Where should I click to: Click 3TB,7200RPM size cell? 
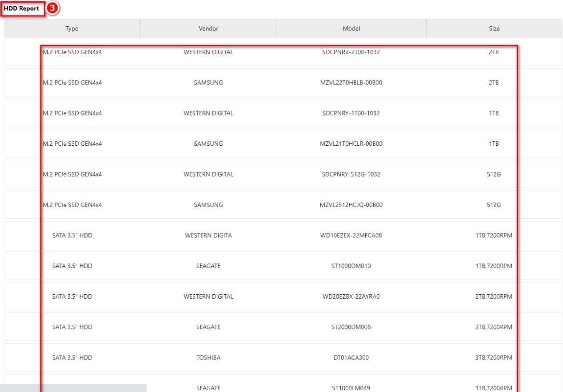(x=494, y=358)
